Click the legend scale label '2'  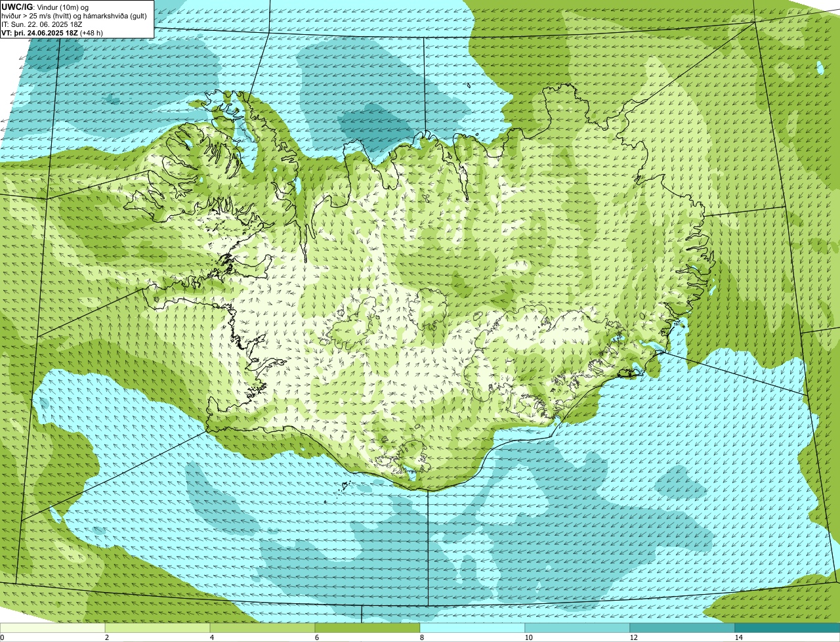(x=106, y=637)
